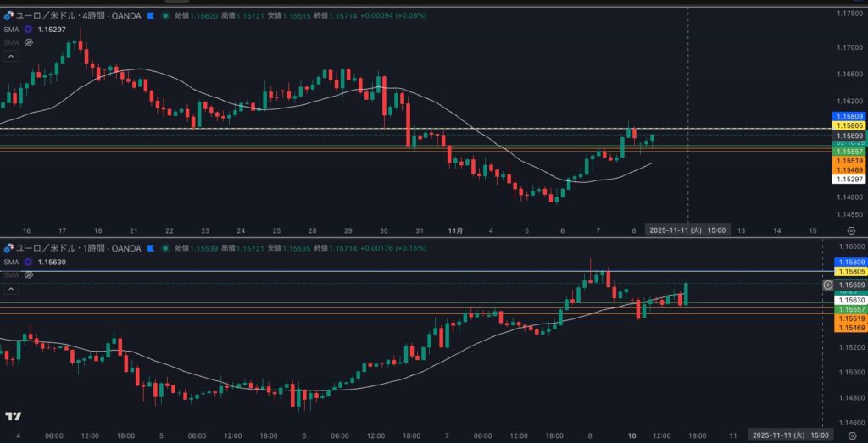
Task: Click the orange 1.15469 price label on 1-hour axis
Action: (x=849, y=328)
